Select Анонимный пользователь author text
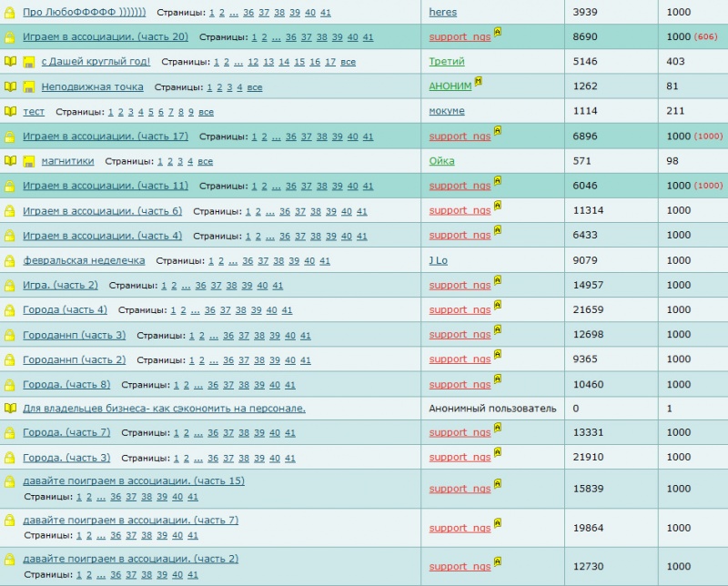 pyautogui.click(x=492, y=409)
